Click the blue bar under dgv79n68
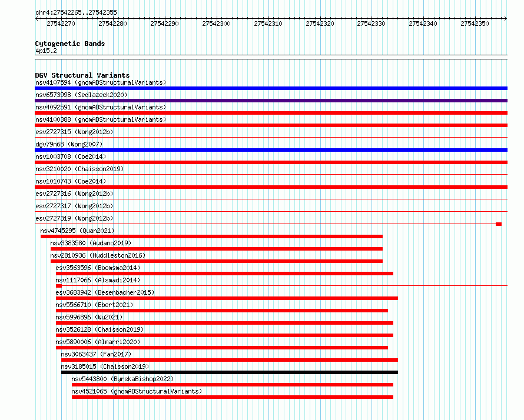The height and width of the screenshot is (420, 524). click(271, 150)
